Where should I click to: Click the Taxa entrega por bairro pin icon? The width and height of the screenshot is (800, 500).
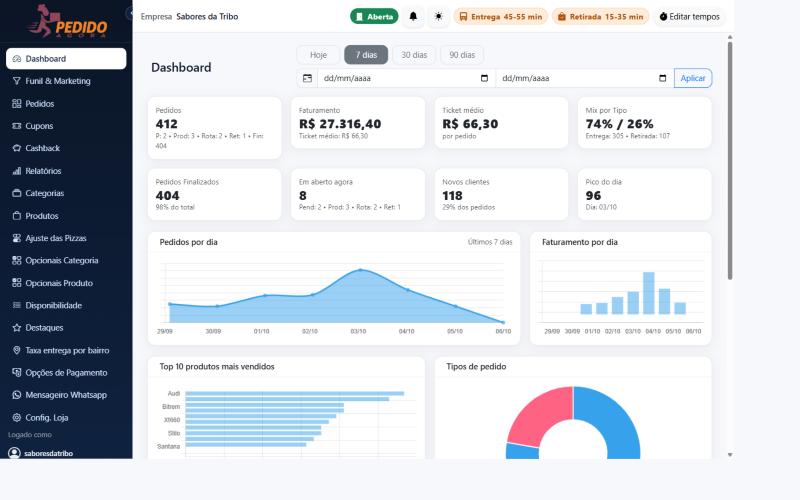tap(16, 351)
